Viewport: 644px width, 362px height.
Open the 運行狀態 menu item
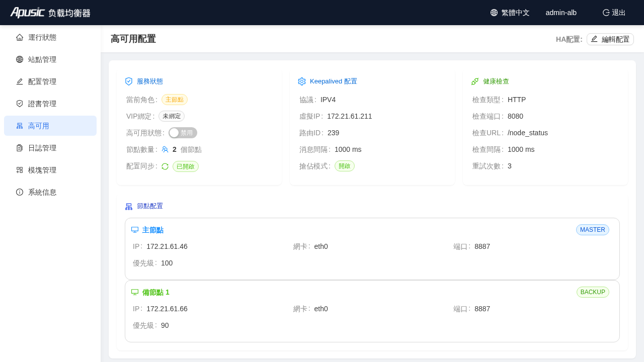point(50,37)
